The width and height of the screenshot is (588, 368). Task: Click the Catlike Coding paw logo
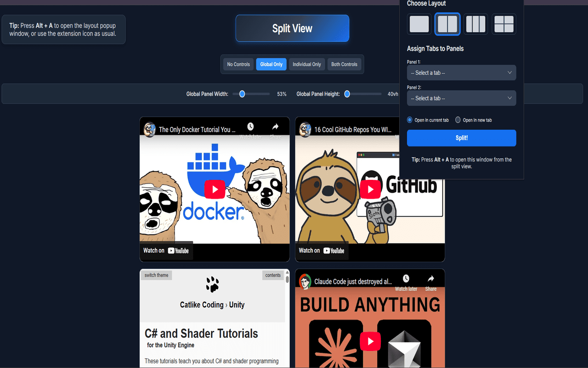212,284
